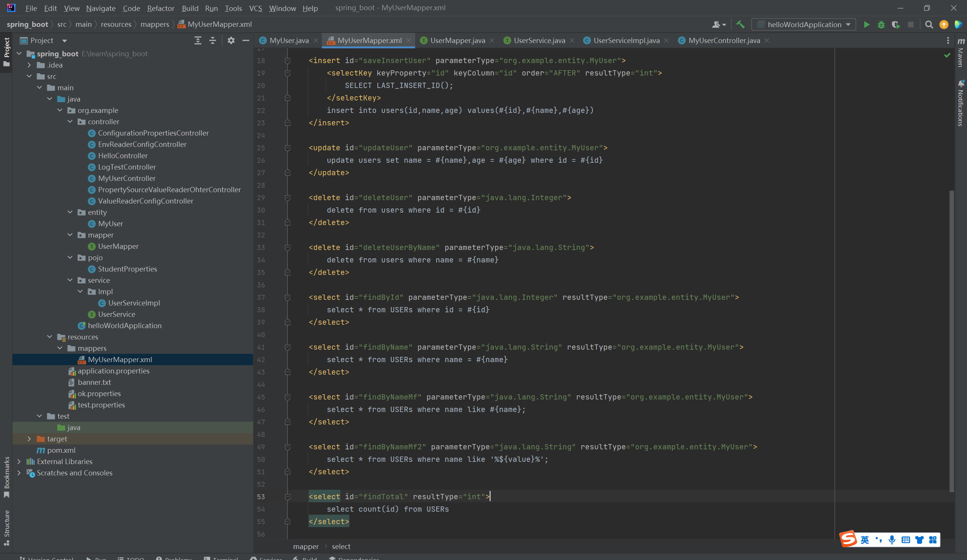967x560 pixels.
Task: Click Collapse All in the Project panel
Action: [213, 41]
